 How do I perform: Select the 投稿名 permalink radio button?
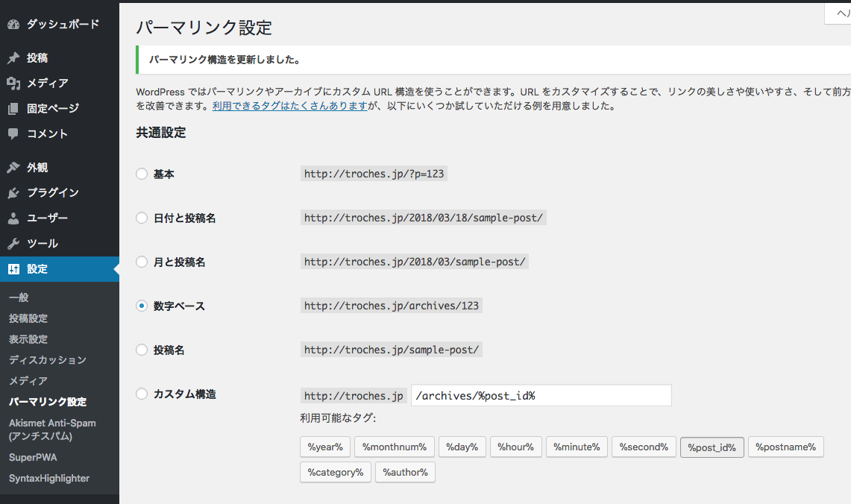click(x=142, y=350)
